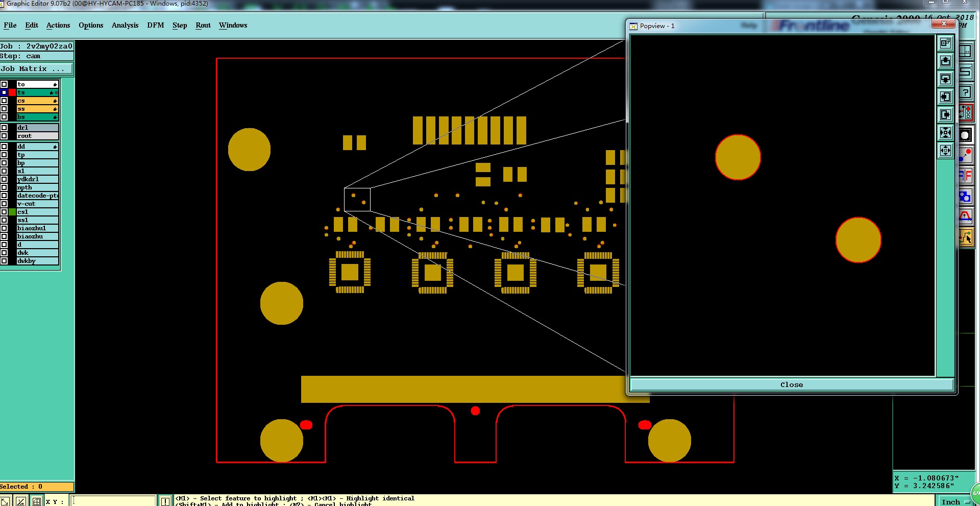
Task: Click the exclamation mark info icon
Action: (165, 501)
